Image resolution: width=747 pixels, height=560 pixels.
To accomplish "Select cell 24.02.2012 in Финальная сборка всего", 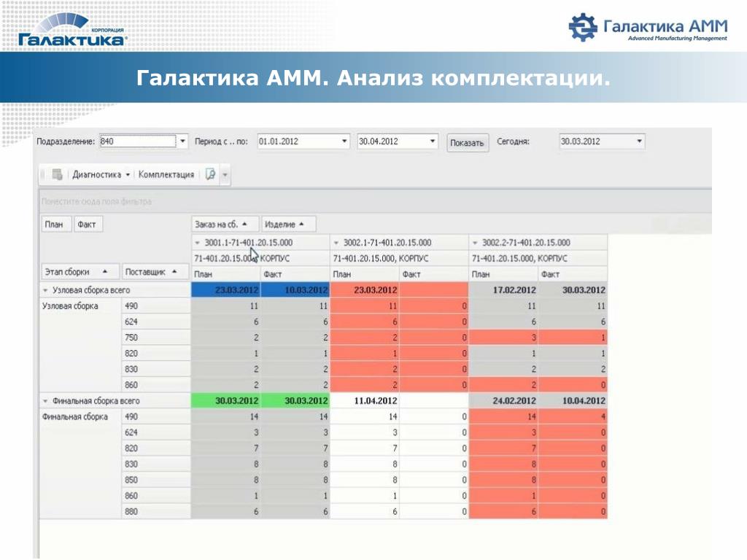I will (503, 401).
